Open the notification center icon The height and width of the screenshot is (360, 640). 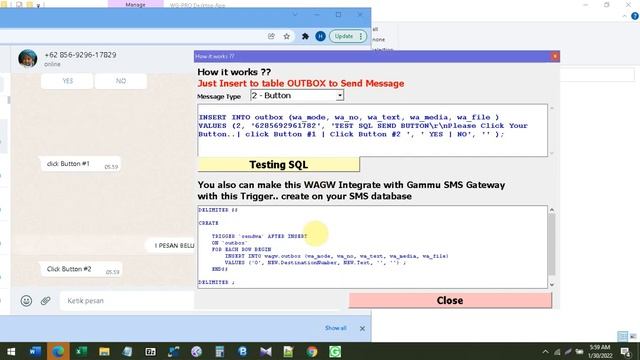626,351
